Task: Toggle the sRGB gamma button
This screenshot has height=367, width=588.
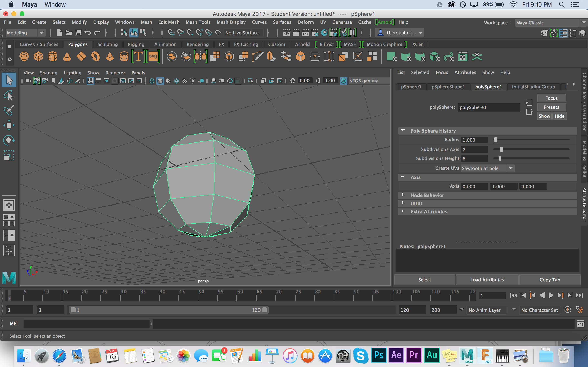Action: click(x=343, y=81)
